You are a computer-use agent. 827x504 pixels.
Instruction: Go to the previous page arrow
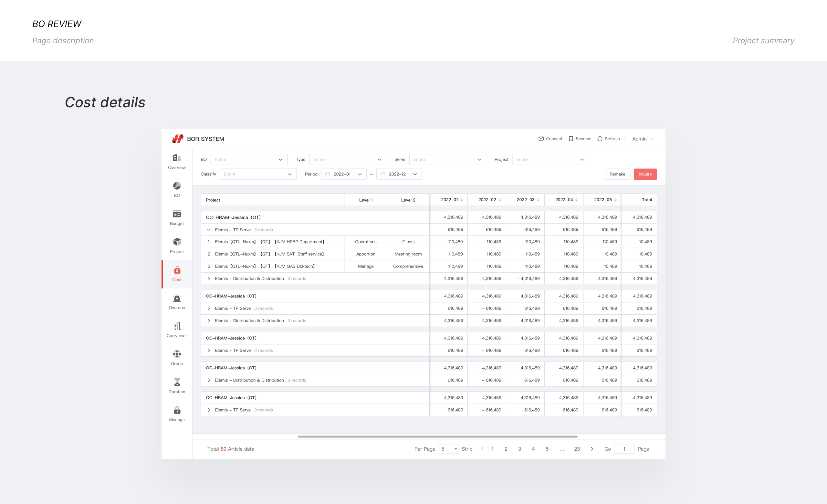(x=482, y=449)
